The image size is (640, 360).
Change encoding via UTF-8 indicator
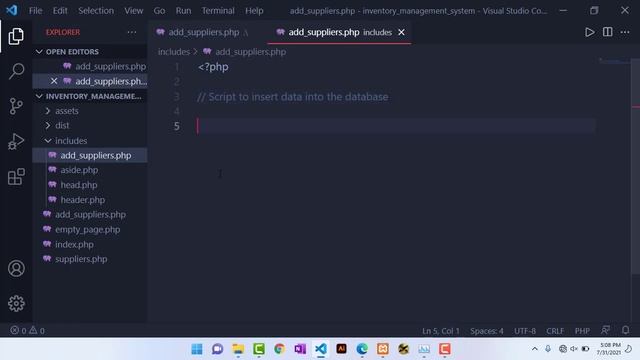tap(525, 331)
